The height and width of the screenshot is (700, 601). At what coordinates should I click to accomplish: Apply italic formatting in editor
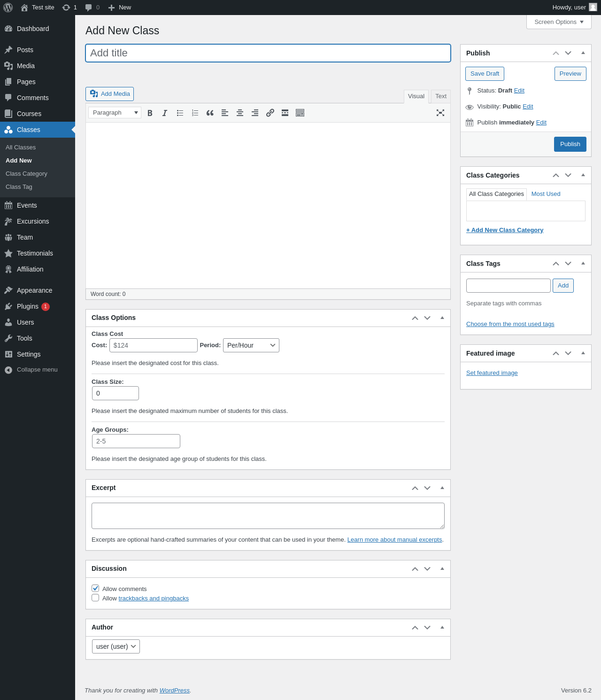pos(165,113)
